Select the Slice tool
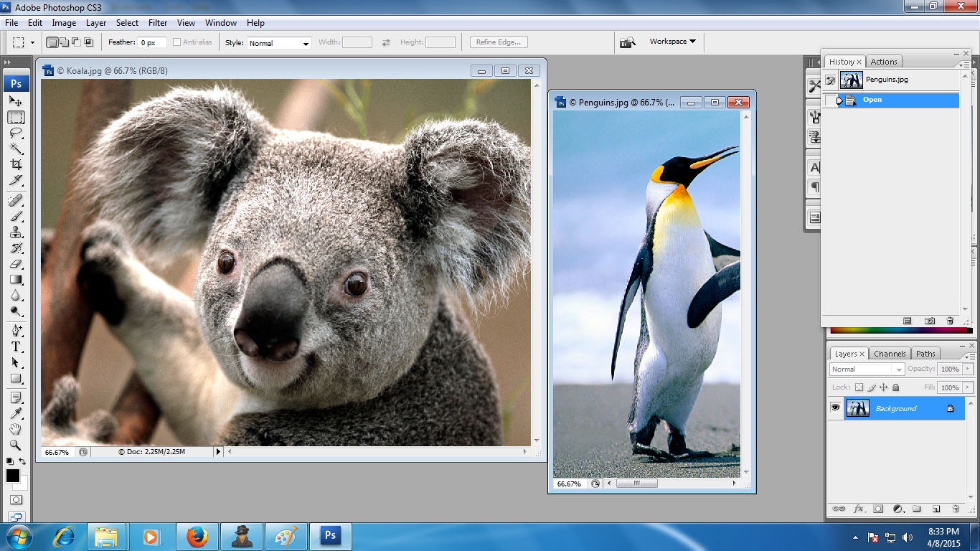The height and width of the screenshot is (551, 980). point(16,180)
